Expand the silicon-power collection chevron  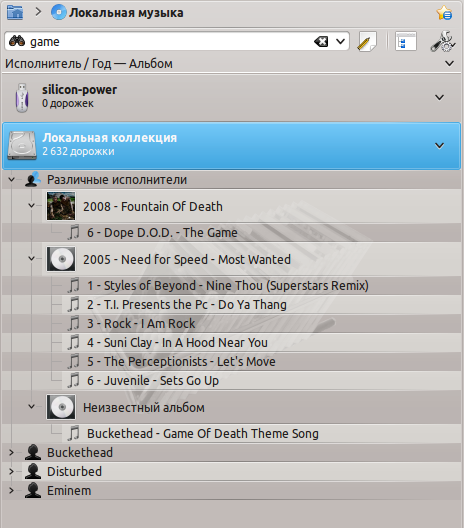coord(439,98)
